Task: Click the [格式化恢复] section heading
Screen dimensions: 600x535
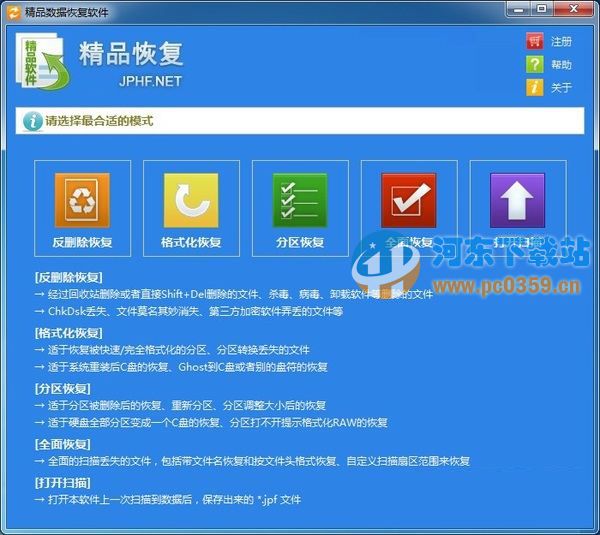Action: 68,333
